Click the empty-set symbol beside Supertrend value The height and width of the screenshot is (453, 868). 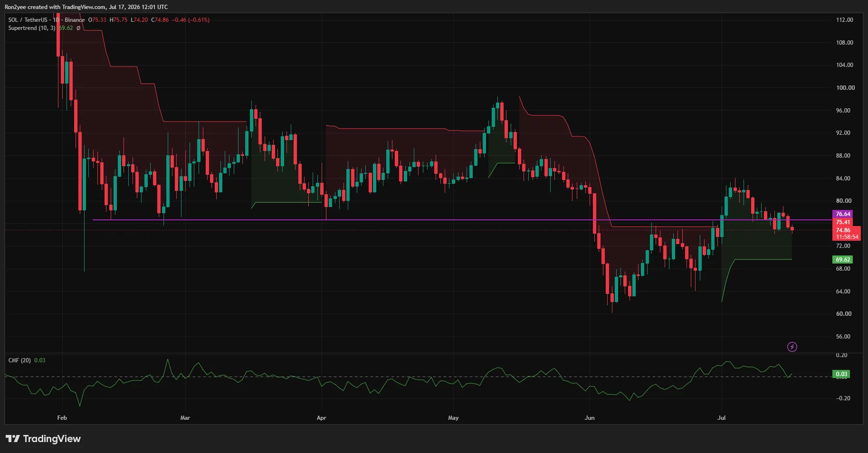pyautogui.click(x=78, y=28)
